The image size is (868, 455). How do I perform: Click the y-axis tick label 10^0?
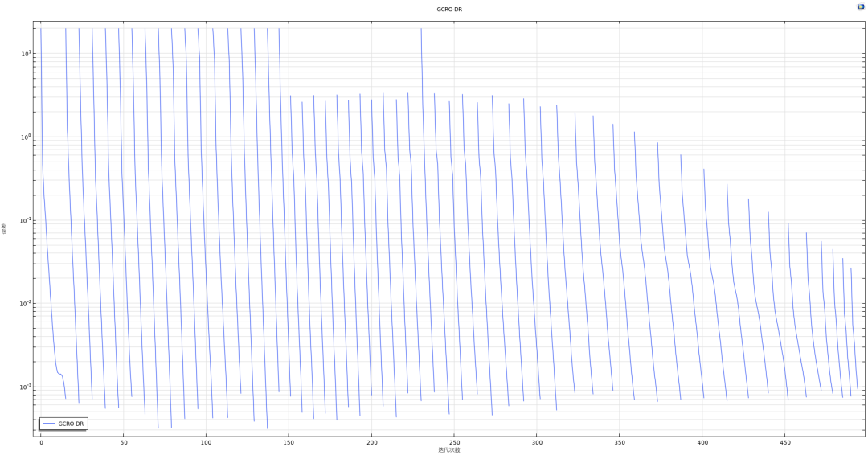click(26, 137)
